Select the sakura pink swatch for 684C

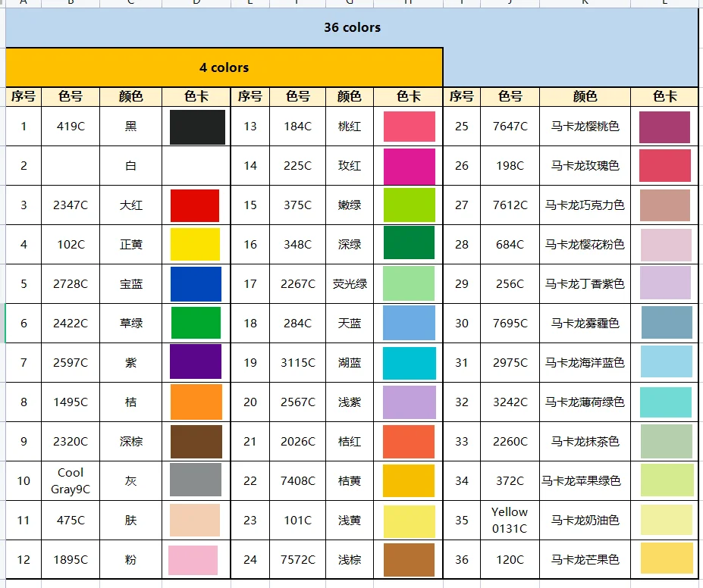[x=667, y=245]
